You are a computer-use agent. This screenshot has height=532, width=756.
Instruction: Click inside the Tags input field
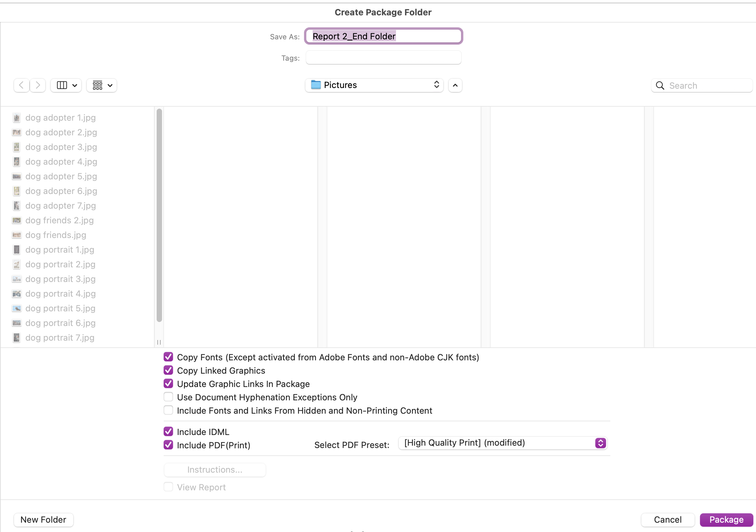click(x=383, y=57)
